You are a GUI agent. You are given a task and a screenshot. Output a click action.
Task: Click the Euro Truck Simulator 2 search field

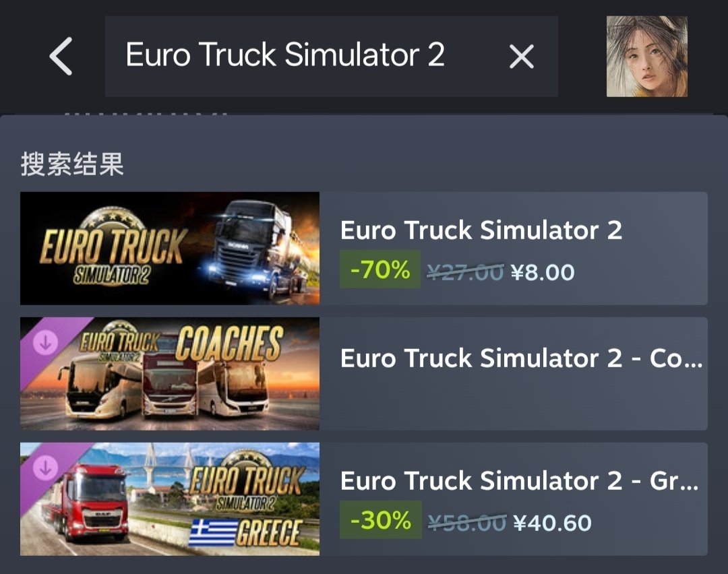tap(332, 56)
